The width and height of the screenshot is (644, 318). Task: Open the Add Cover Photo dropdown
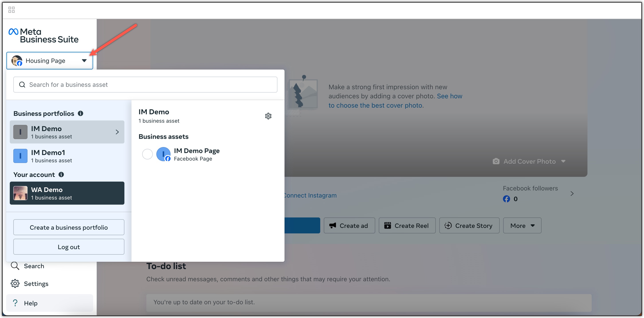[x=529, y=161]
